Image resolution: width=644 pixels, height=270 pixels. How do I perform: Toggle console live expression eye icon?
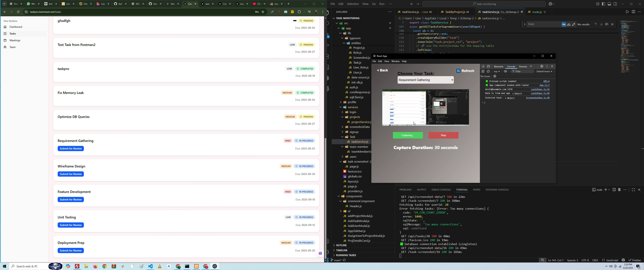[x=505, y=71]
